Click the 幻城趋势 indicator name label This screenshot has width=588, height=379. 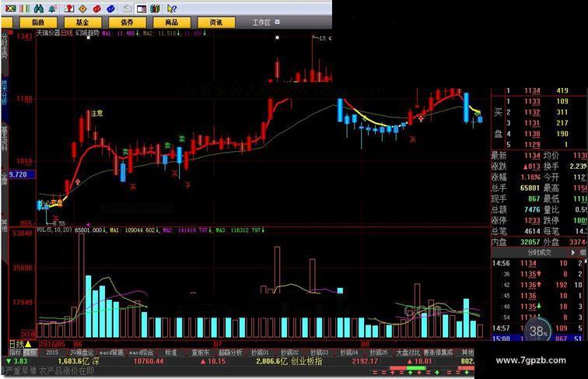click(x=88, y=33)
